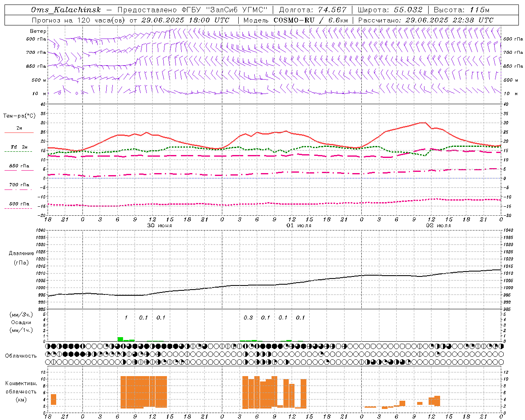Viewport: 525px width, 420px height.
Task: Click the Прогноз на 120 часа(ов) text
Action: pyautogui.click(x=79, y=20)
